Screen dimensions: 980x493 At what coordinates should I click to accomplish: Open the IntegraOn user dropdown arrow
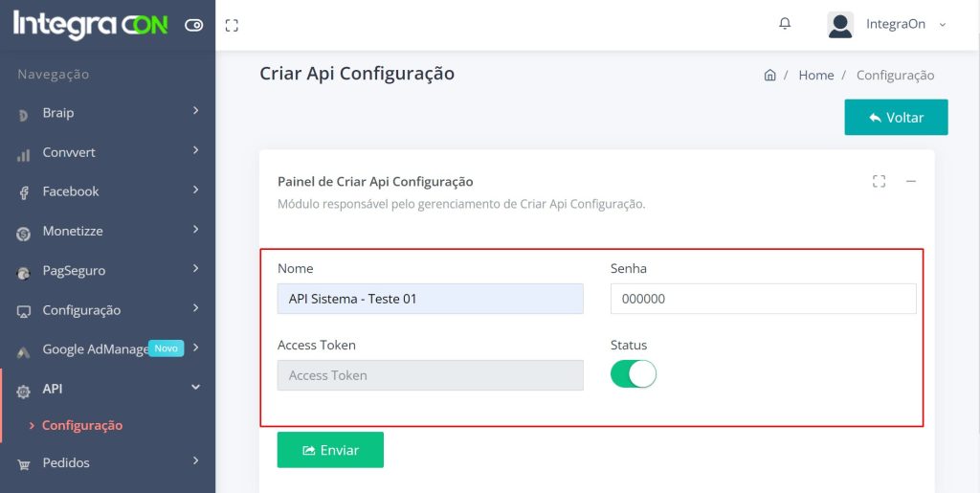pos(943,25)
